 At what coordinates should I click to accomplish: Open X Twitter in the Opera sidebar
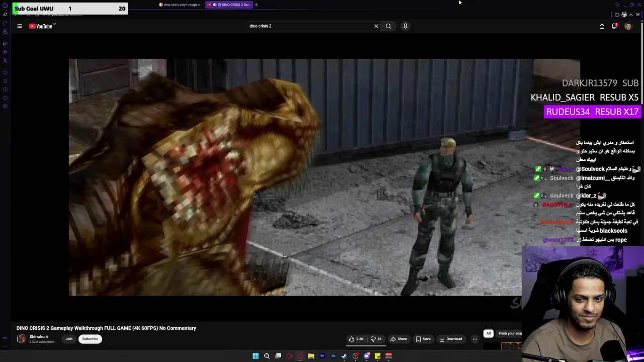pyautogui.click(x=5, y=60)
